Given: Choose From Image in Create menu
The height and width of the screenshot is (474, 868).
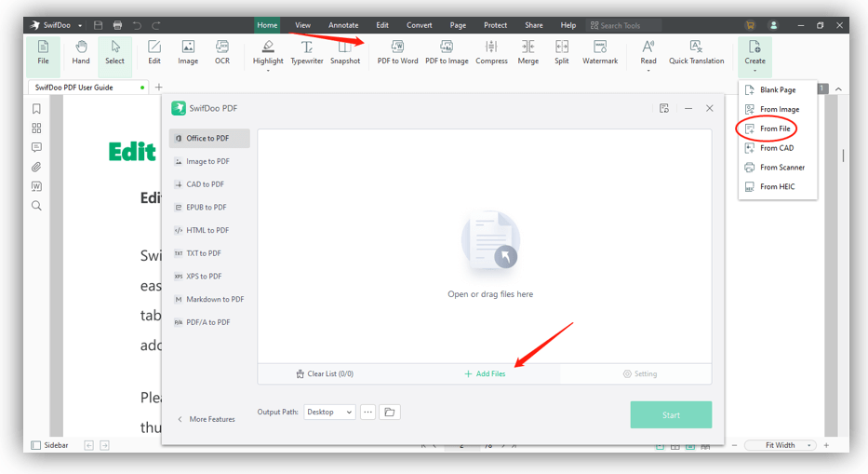Looking at the screenshot, I should click(x=777, y=109).
